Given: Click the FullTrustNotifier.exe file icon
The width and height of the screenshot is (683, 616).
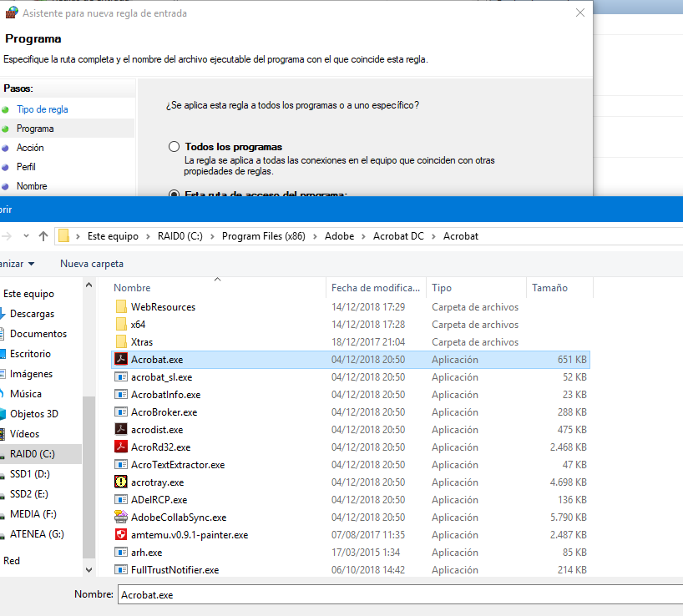Looking at the screenshot, I should (x=121, y=569).
